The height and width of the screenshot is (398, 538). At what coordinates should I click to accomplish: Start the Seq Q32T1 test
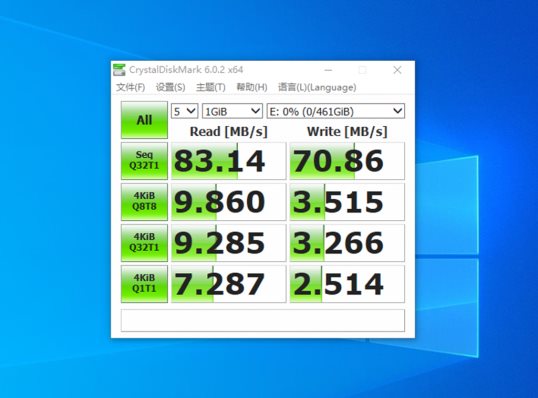click(144, 161)
